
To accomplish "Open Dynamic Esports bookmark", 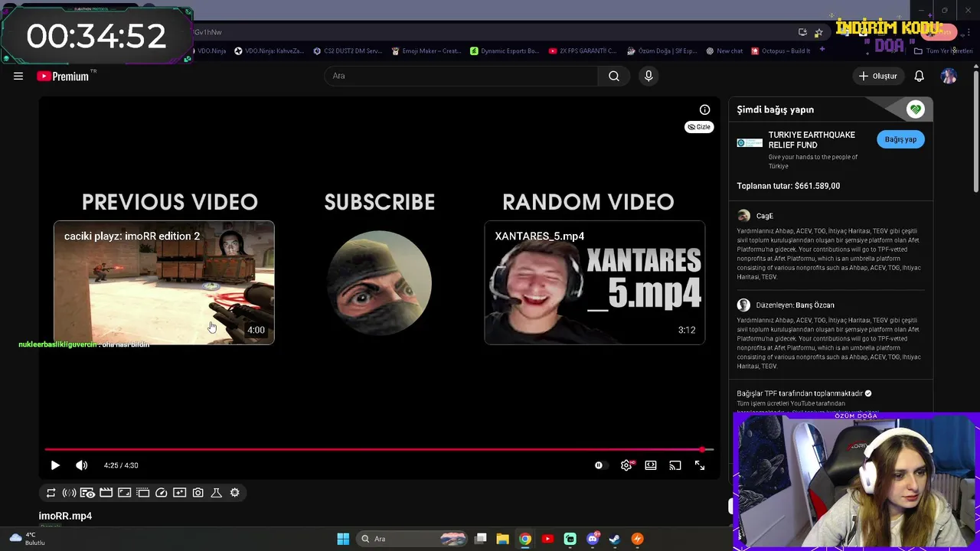I will coord(505,51).
